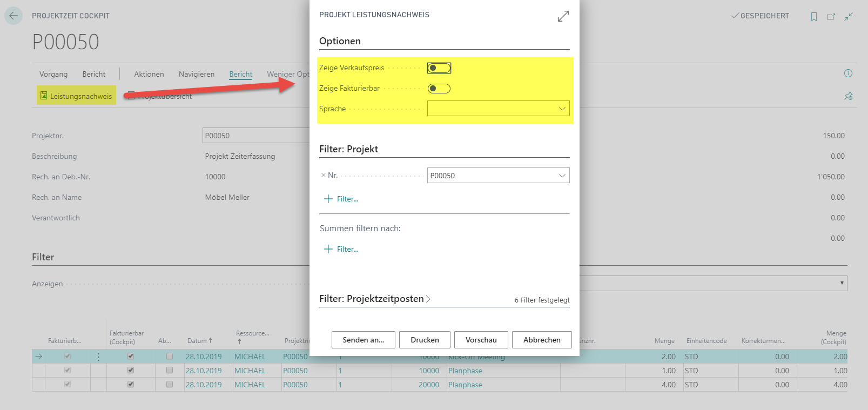Viewport: 868px width, 410px height.
Task: Open the Vorgang menu
Action: pos(53,74)
